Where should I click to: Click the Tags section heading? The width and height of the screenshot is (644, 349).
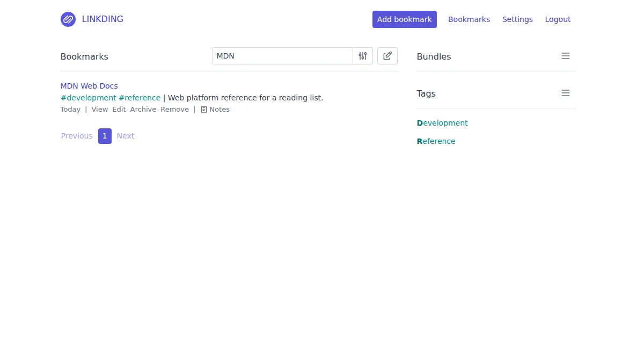426,93
